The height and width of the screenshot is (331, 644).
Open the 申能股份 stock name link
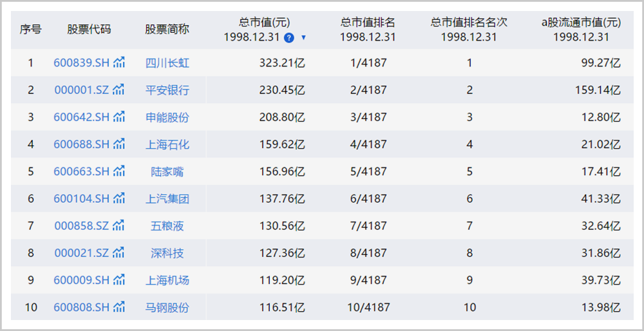point(167,117)
